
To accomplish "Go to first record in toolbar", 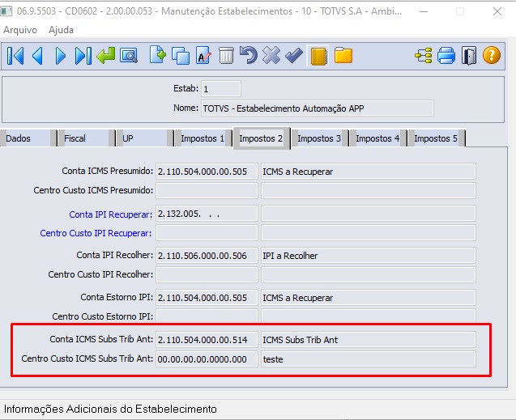I will coord(15,56).
